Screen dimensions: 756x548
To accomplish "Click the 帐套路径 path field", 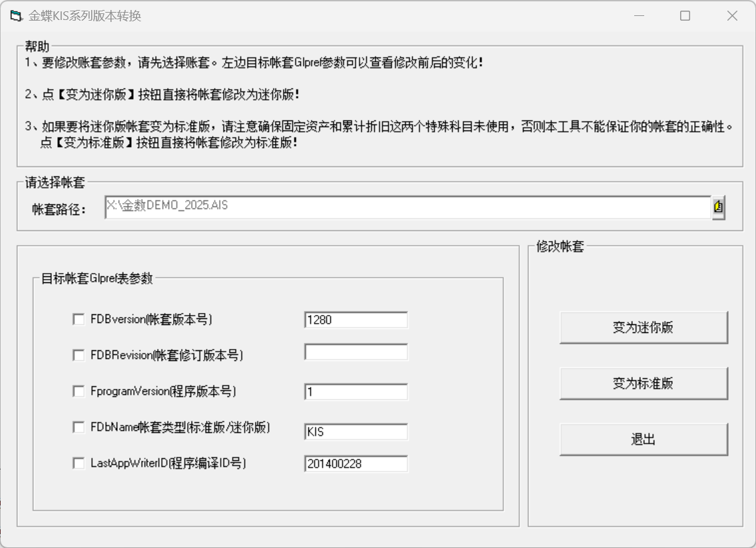I will (x=408, y=208).
